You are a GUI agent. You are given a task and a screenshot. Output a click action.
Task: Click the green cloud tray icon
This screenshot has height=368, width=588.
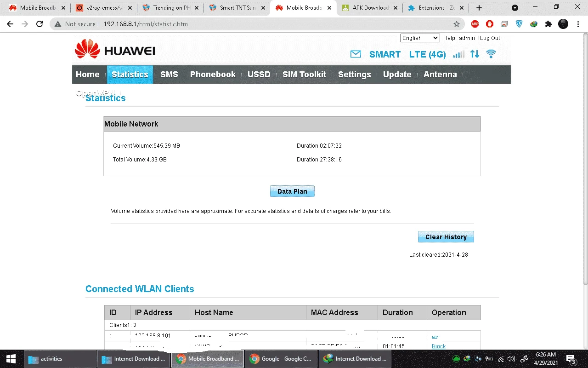coord(456,359)
